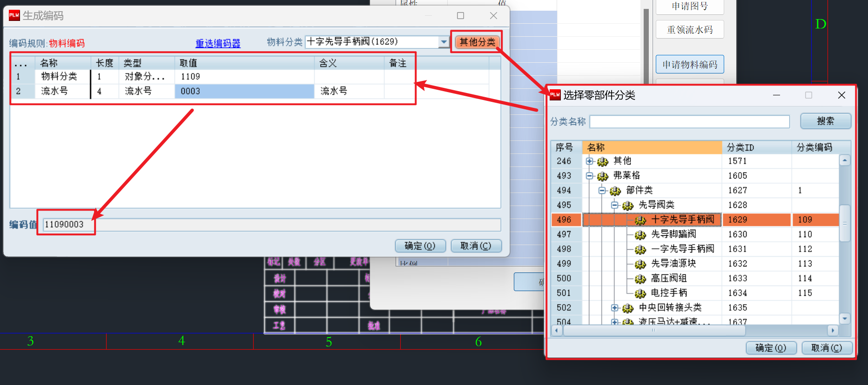868x385 pixels.
Task: Select the 先导油源块 row
Action: [695, 264]
